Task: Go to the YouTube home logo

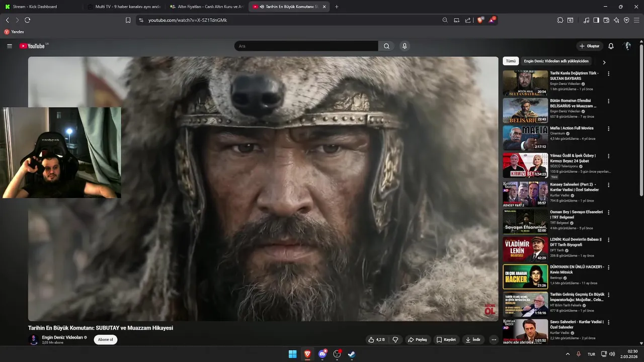Action: coord(33,46)
